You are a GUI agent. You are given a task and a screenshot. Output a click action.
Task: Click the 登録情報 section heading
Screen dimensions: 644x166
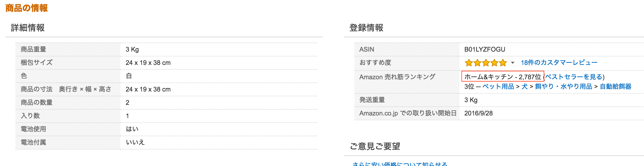pos(366,28)
